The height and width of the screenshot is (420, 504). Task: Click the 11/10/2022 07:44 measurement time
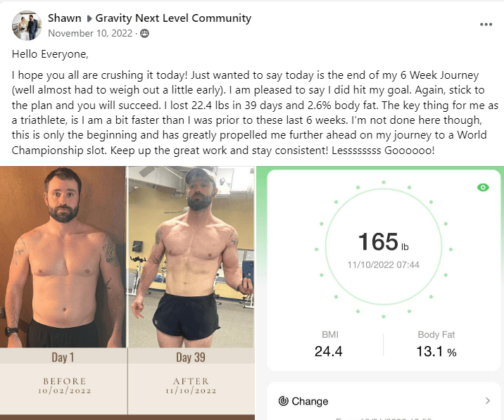coord(383,265)
